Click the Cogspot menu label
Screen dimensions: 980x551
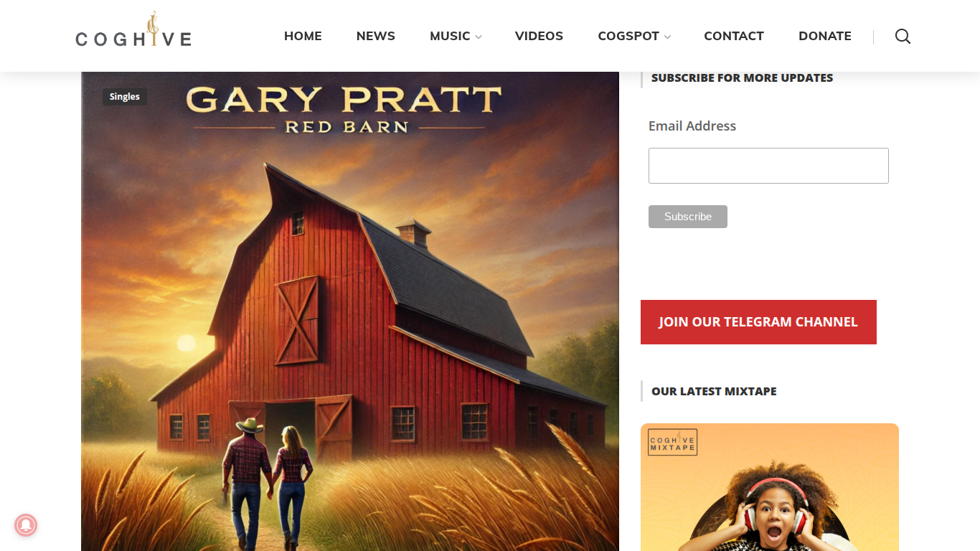tap(628, 36)
